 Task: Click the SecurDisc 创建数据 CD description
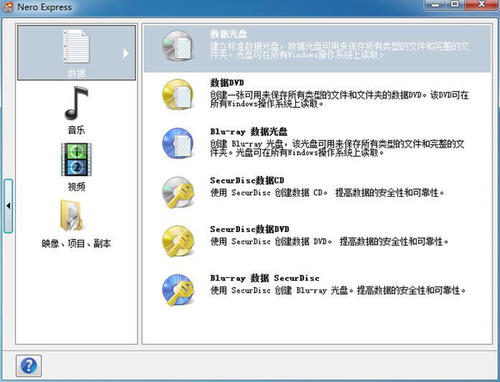[327, 193]
